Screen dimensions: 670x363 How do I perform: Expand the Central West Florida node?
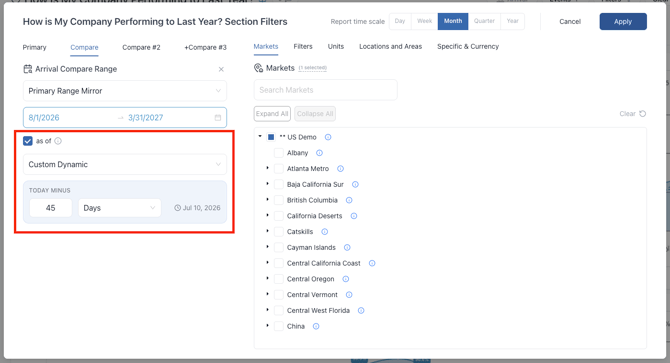pos(267,310)
